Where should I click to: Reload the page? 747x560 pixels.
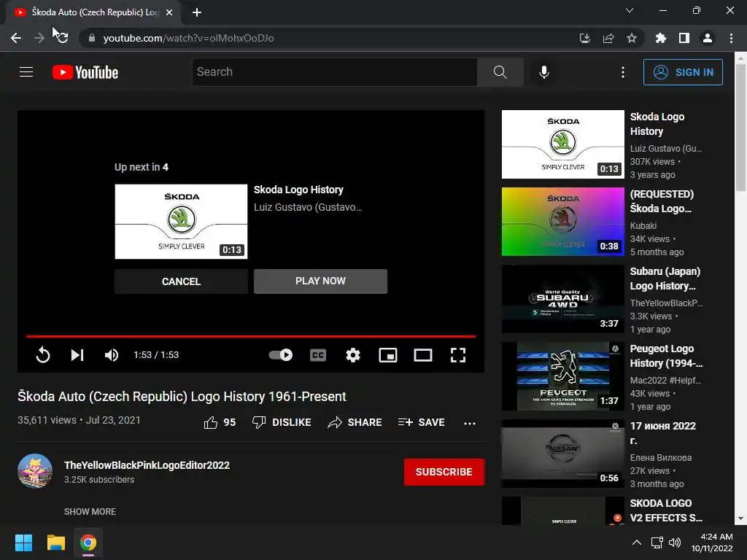(x=63, y=38)
